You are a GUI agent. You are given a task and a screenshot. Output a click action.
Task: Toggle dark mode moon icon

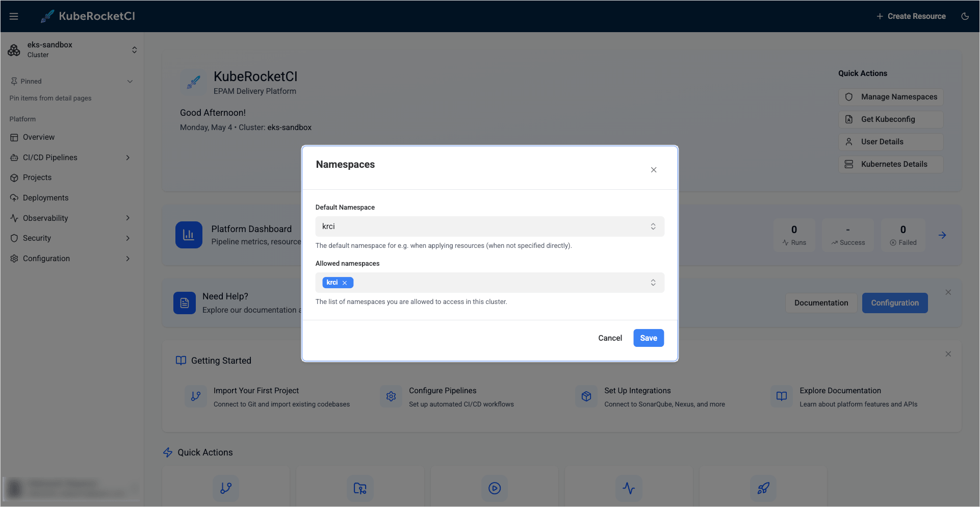pos(965,16)
